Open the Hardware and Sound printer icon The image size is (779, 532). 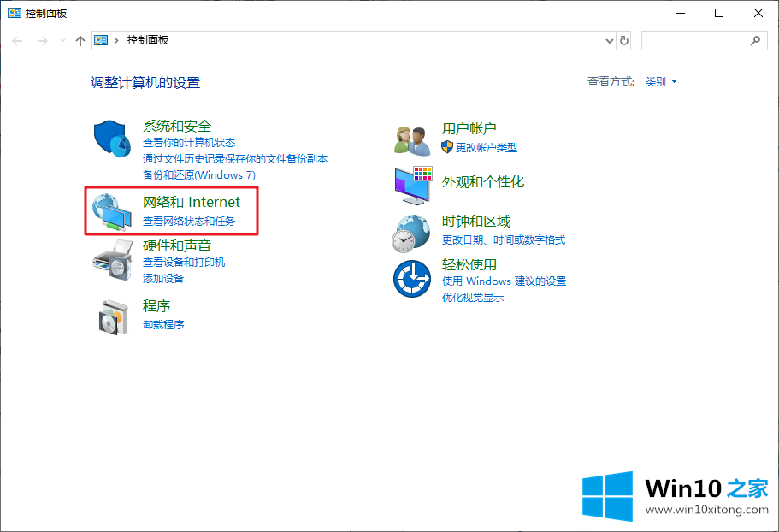click(112, 260)
